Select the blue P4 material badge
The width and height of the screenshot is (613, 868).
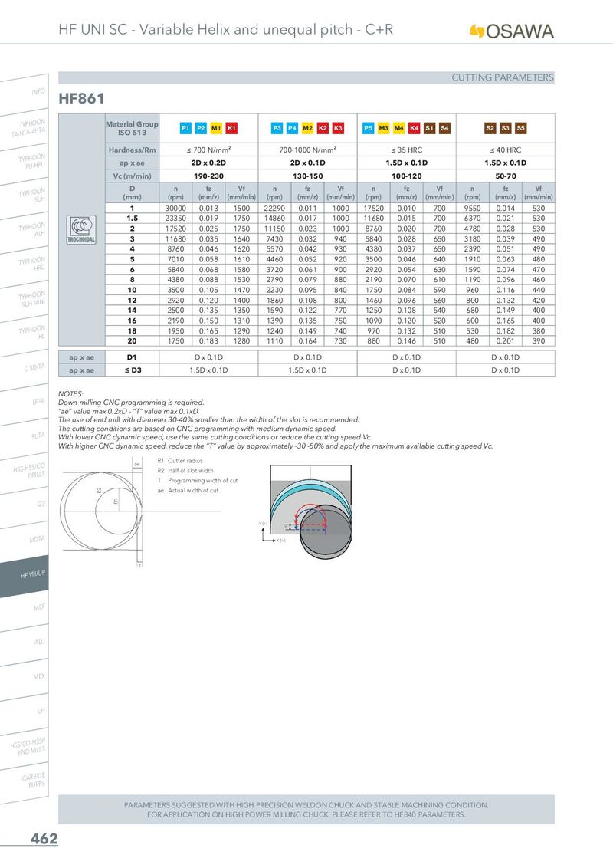(x=292, y=128)
